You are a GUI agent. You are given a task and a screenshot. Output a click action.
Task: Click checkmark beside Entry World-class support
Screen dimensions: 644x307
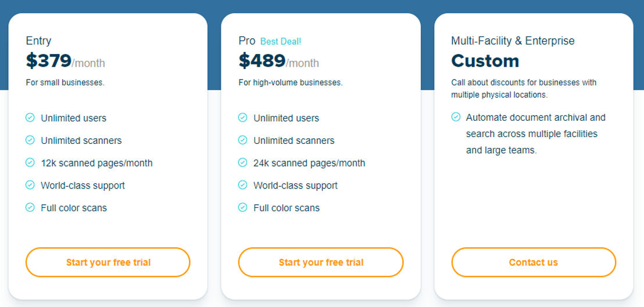click(30, 185)
